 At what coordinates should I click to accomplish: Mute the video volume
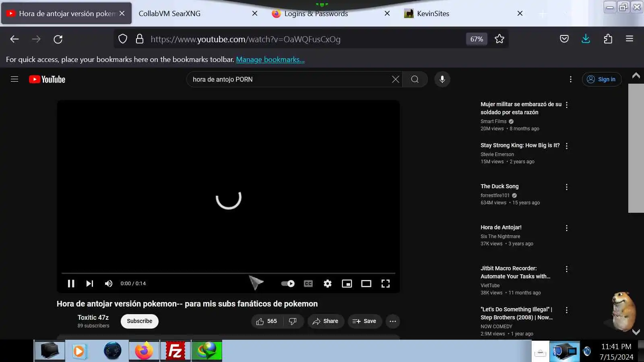tap(109, 284)
